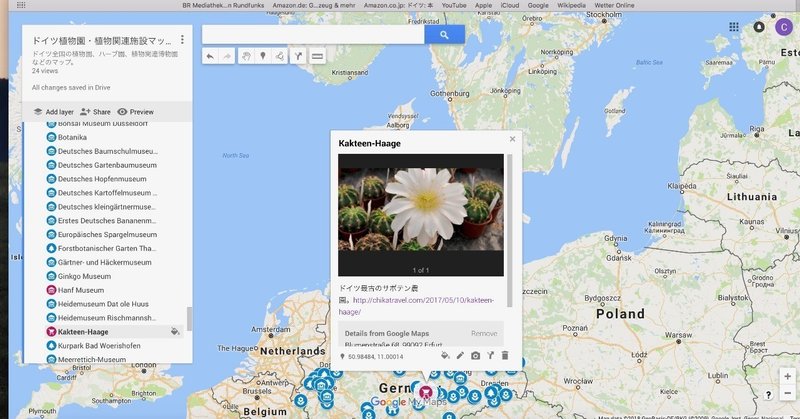Zoom out the map with minus button

[x=787, y=393]
